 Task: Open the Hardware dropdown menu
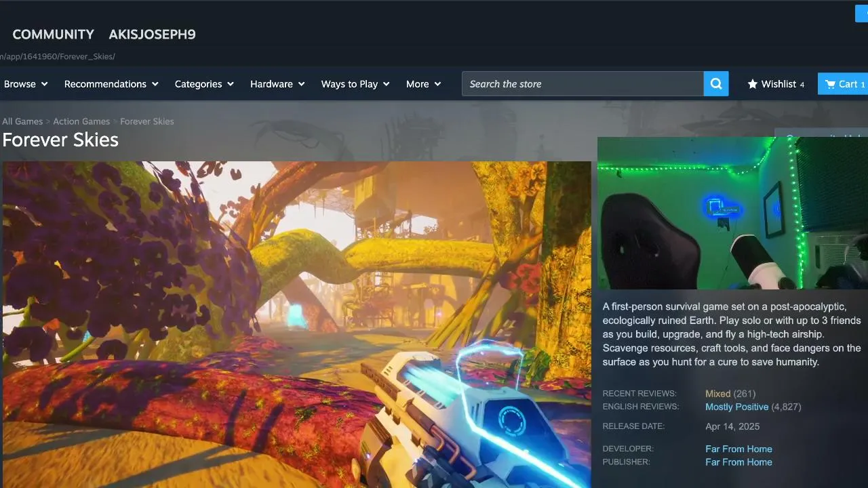point(277,84)
